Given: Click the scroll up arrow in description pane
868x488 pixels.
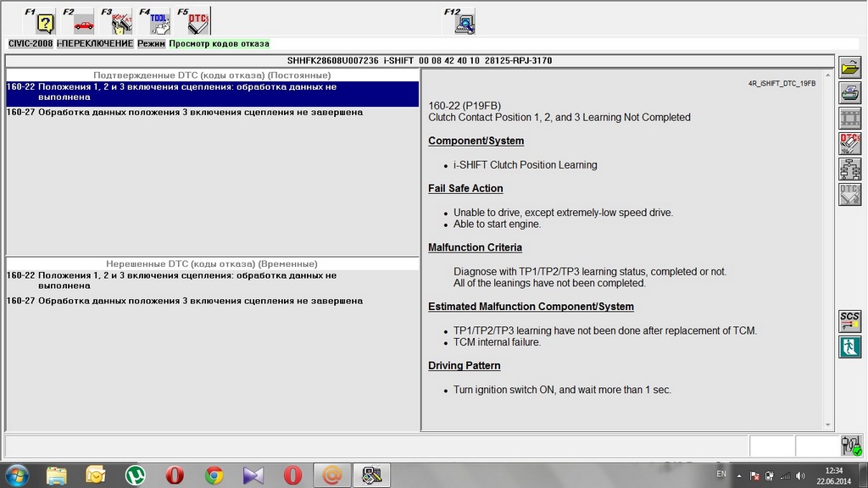Looking at the screenshot, I should coord(828,75).
